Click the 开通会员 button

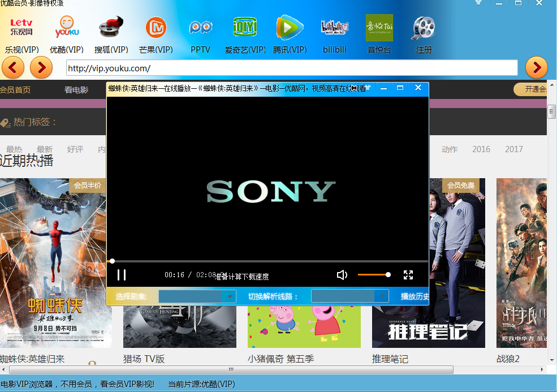coord(531,89)
